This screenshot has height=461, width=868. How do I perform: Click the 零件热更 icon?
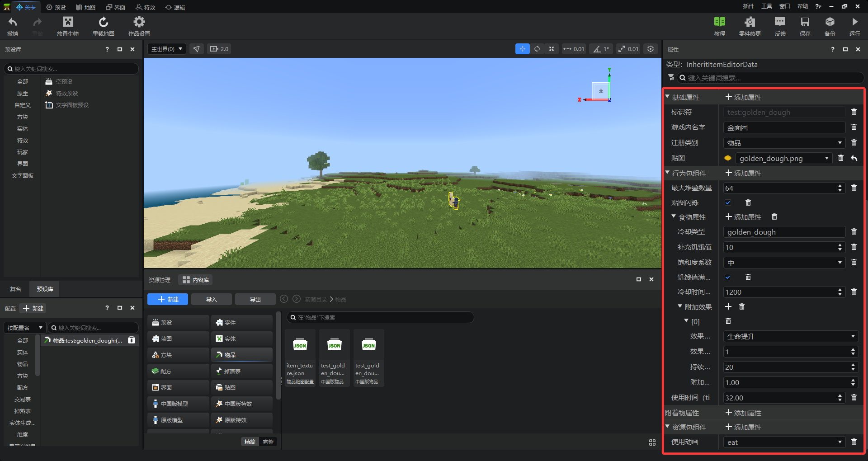click(750, 22)
